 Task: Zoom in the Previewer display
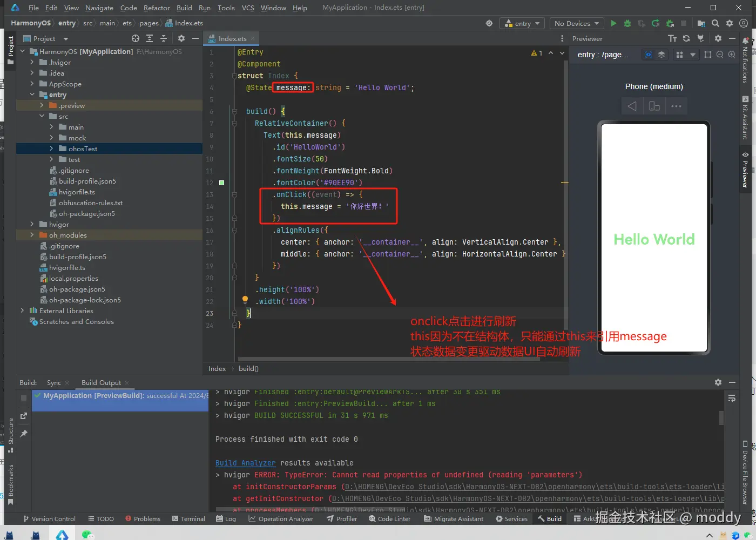[x=732, y=55]
